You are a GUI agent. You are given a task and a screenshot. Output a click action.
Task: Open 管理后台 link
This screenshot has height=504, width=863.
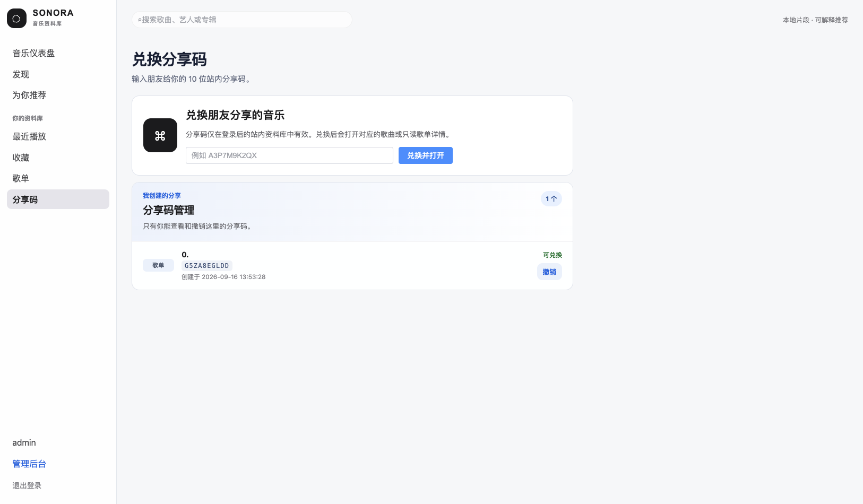pyautogui.click(x=29, y=464)
